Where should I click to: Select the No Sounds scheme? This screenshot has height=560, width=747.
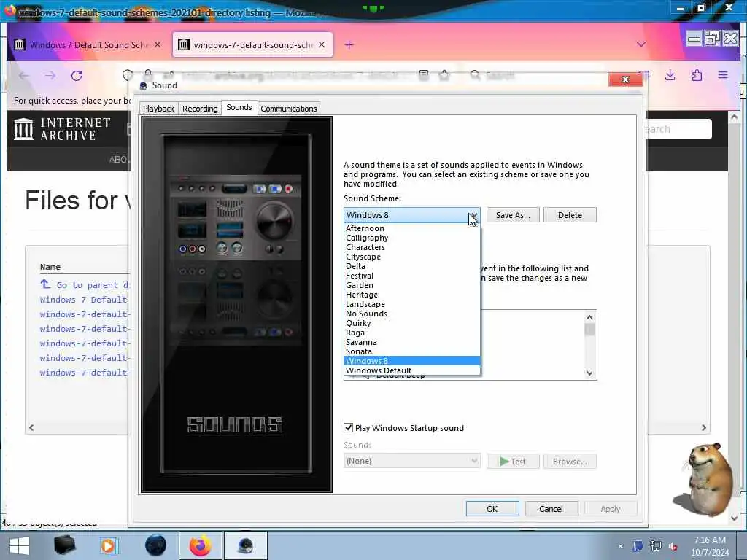411,314
